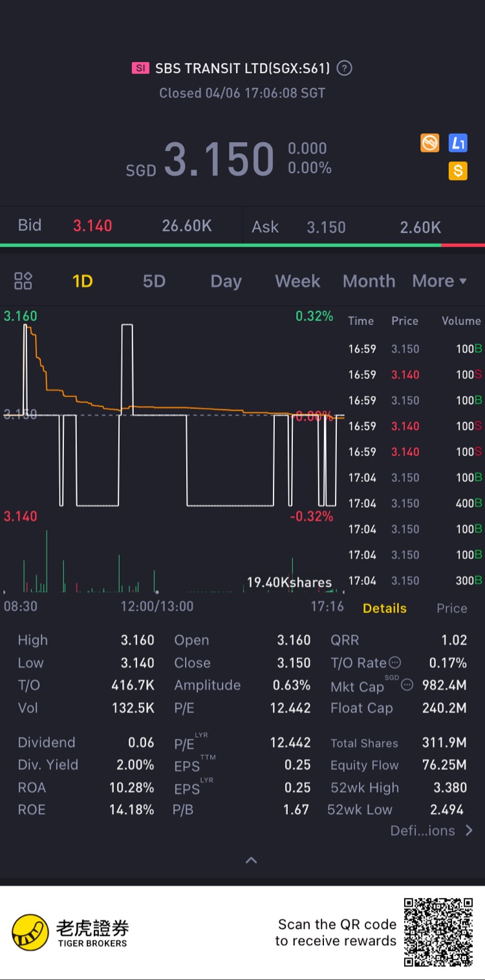Tap the 52wk High value 3.380
485x980 pixels.
pos(450,787)
